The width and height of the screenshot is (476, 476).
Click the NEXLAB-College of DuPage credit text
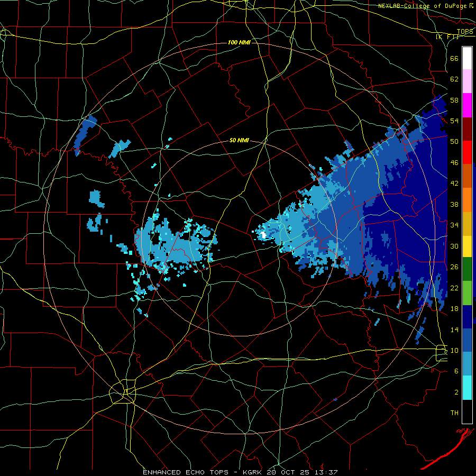[422, 6]
